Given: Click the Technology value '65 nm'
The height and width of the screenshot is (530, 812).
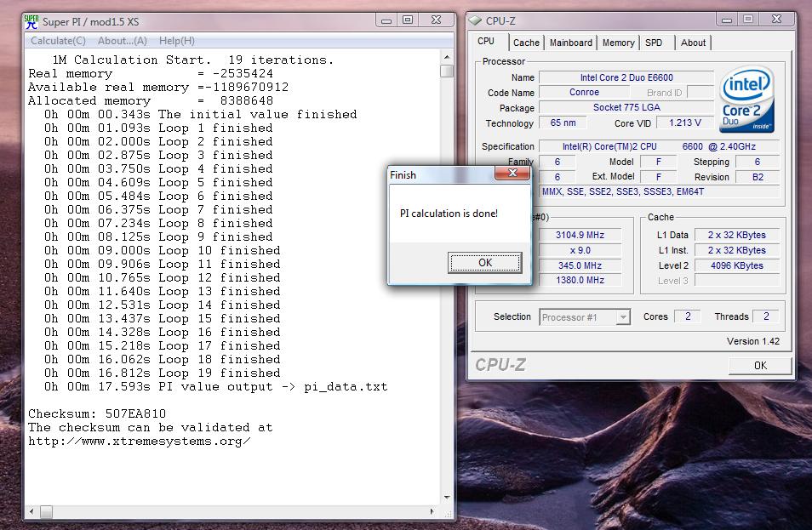Looking at the screenshot, I should 563,123.
